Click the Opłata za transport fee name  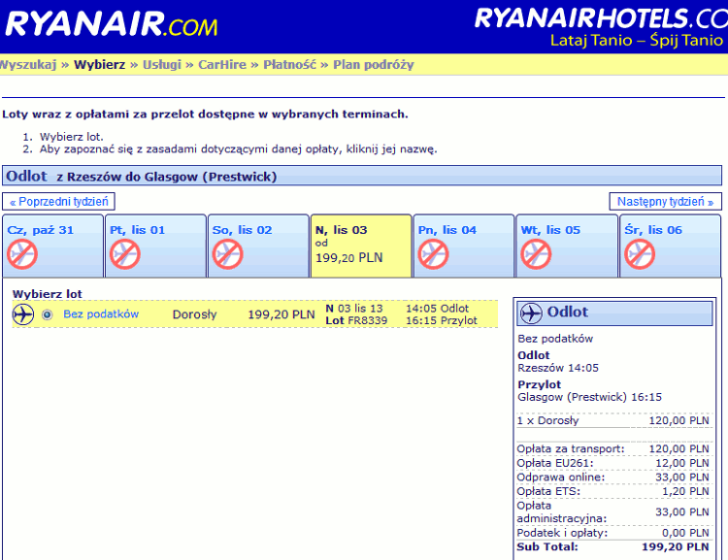(x=571, y=449)
